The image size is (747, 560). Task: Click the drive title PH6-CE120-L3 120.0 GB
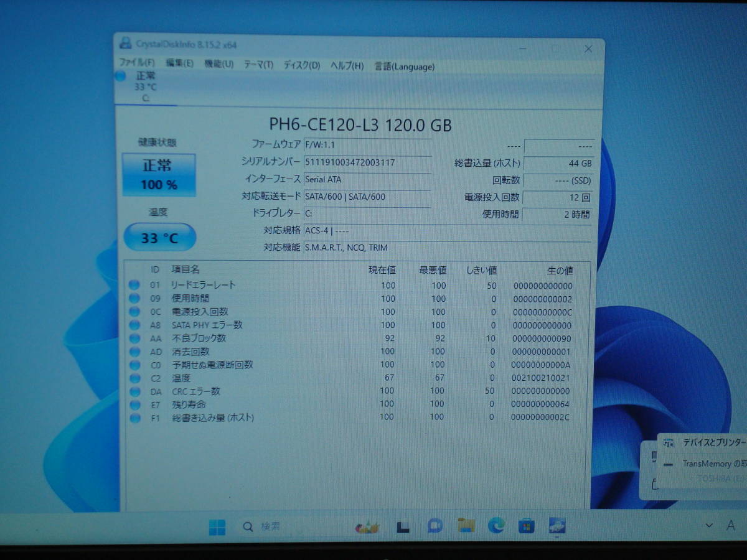[x=360, y=125]
